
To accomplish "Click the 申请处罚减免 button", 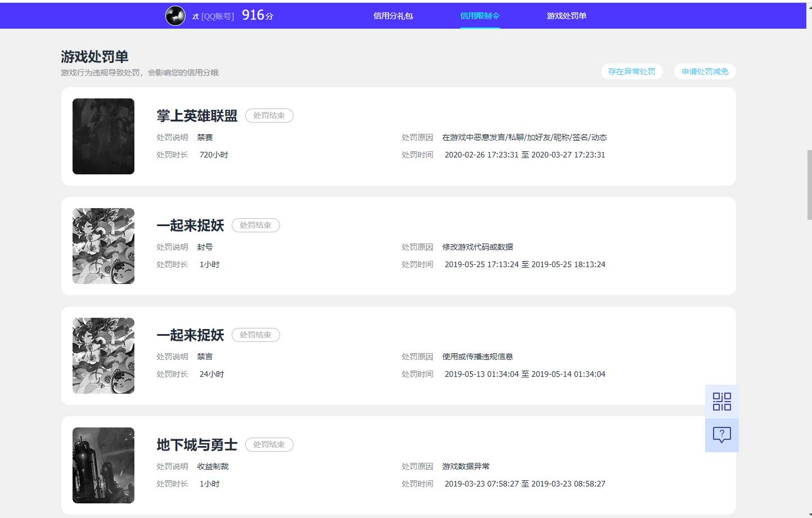I will 705,71.
